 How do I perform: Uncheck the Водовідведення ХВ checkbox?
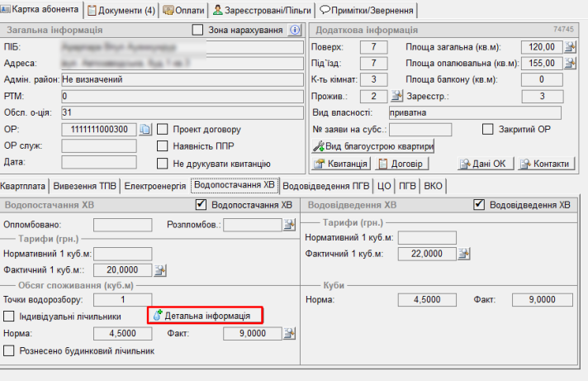[x=479, y=204]
